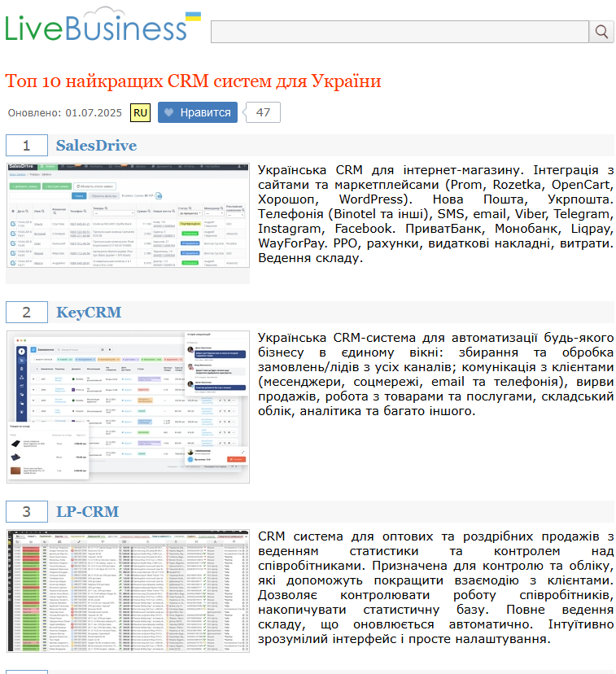
Task: Click the KeyCRM description paragraph
Action: 435,374
